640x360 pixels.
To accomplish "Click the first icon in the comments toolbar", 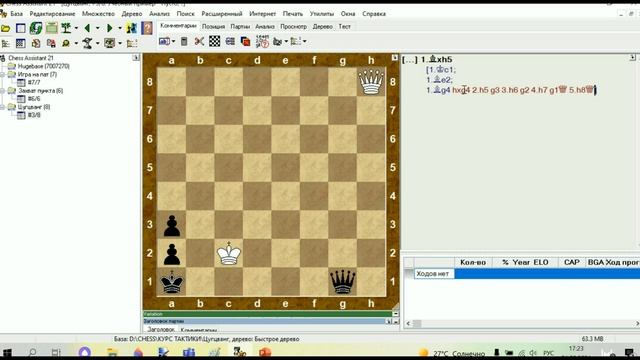I will [164, 41].
